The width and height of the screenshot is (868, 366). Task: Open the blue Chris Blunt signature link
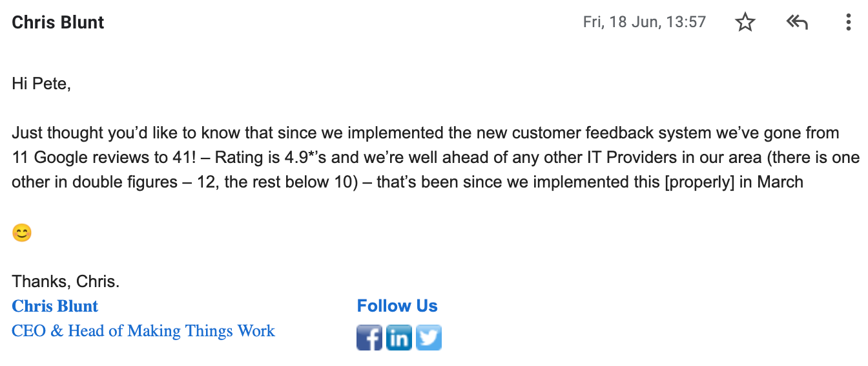pos(55,306)
